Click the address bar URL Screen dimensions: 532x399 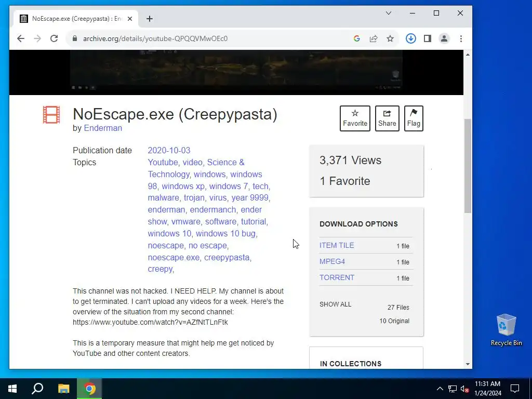tap(155, 38)
